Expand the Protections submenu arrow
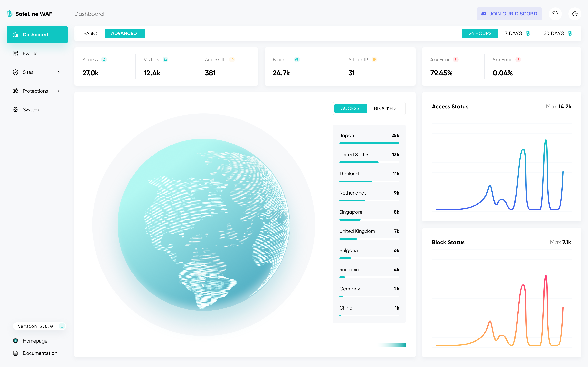Screen dimensions: 588x367 coord(59,91)
